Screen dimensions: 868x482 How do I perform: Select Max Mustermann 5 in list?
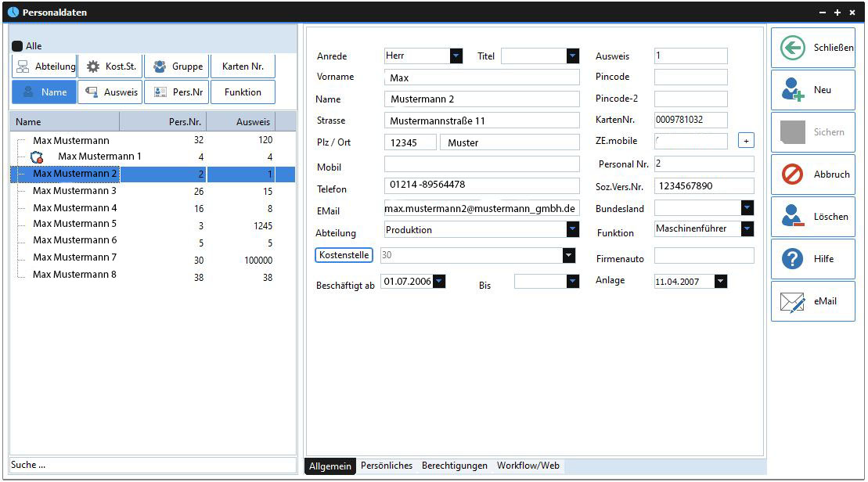point(74,224)
